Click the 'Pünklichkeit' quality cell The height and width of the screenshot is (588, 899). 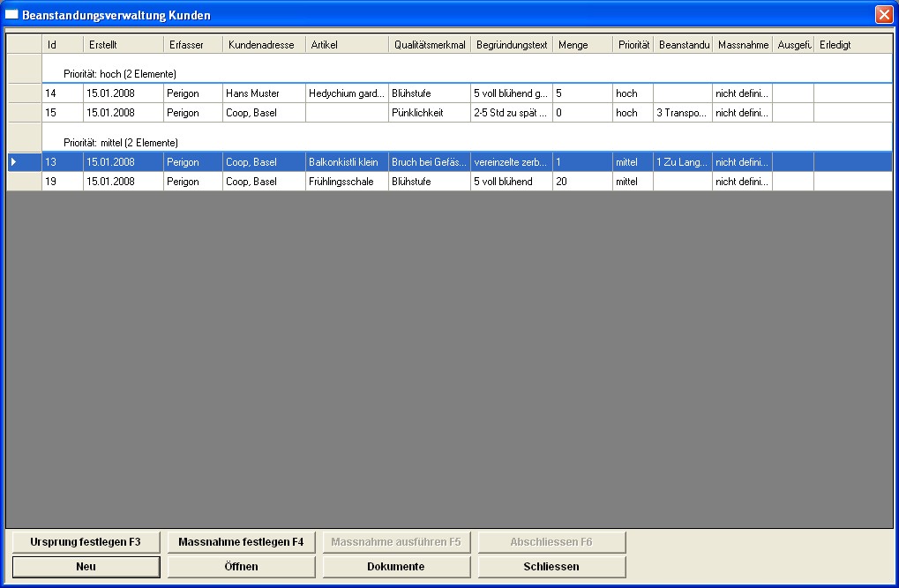[x=430, y=113]
